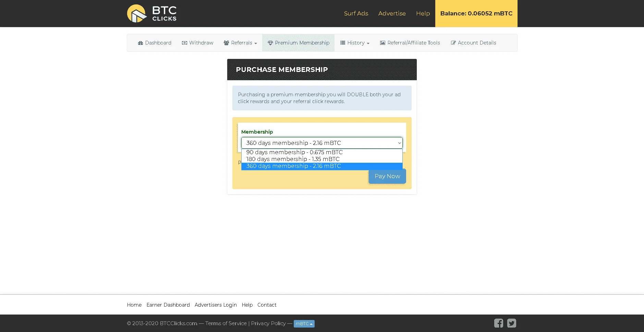The image size is (644, 332).
Task: Expand the Referrals dropdown caret
Action: pyautogui.click(x=256, y=44)
